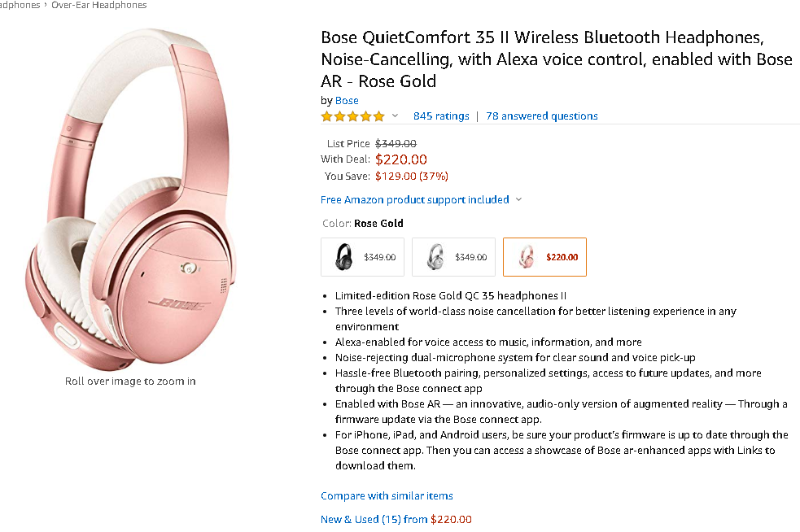The image size is (800, 532).
Task: Expand Free Amazon product support chevron
Action: click(x=519, y=200)
